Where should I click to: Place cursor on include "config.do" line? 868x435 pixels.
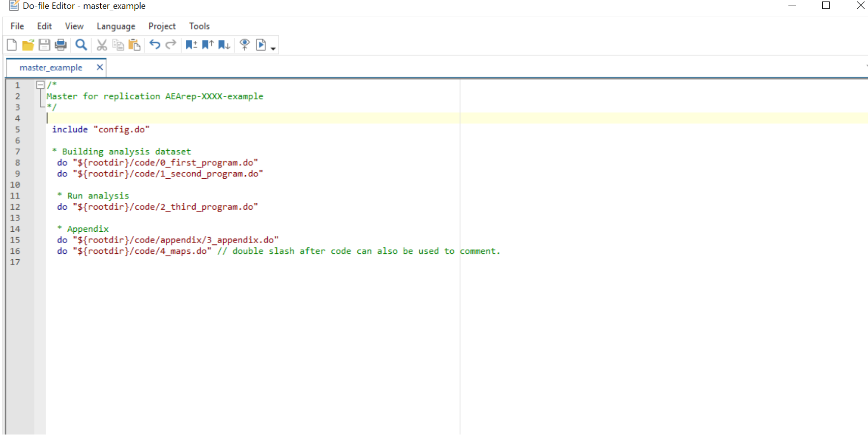(x=101, y=130)
